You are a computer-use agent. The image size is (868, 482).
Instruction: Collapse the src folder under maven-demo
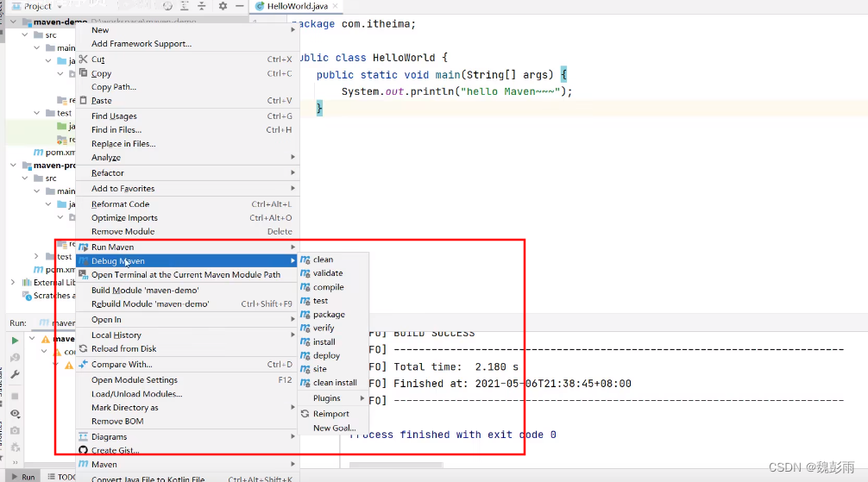click(25, 34)
